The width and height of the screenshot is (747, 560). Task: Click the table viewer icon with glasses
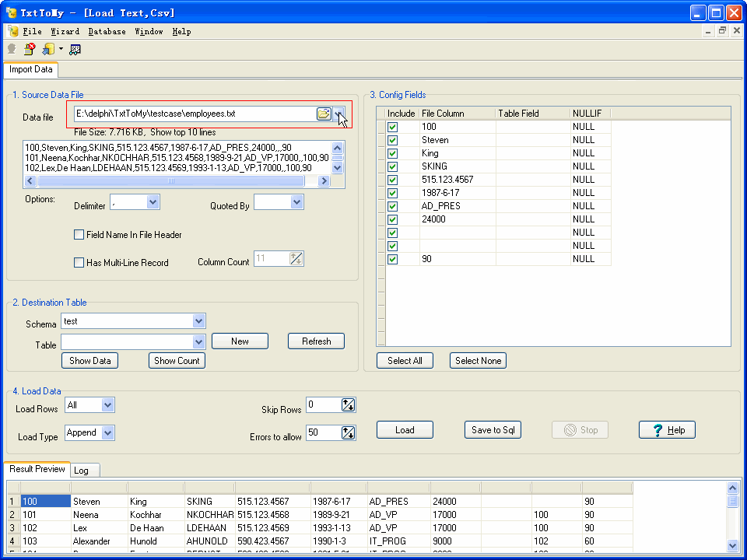(75, 49)
